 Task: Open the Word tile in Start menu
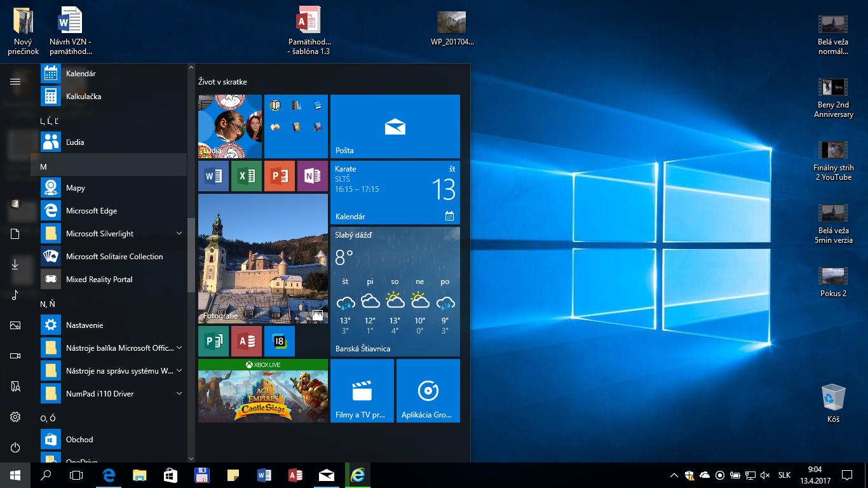[214, 176]
